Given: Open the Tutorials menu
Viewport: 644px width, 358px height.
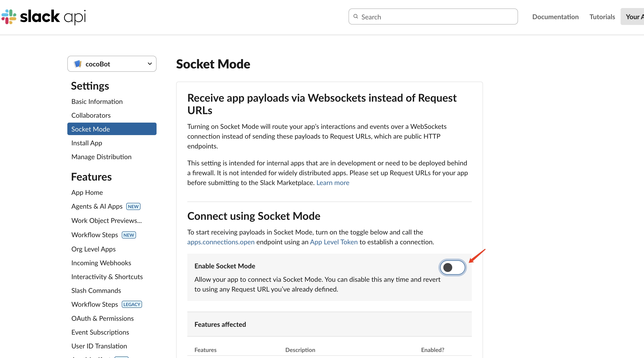Looking at the screenshot, I should point(602,17).
